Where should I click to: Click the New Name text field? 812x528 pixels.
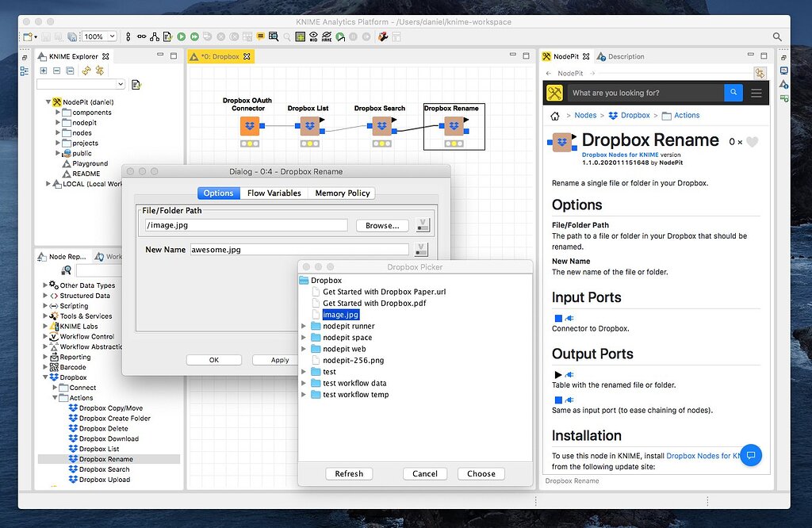[299, 250]
